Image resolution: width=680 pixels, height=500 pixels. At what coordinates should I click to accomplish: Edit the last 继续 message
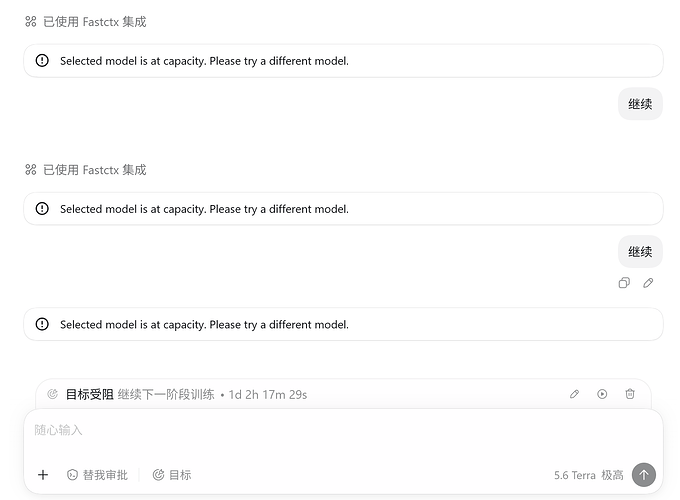click(648, 283)
